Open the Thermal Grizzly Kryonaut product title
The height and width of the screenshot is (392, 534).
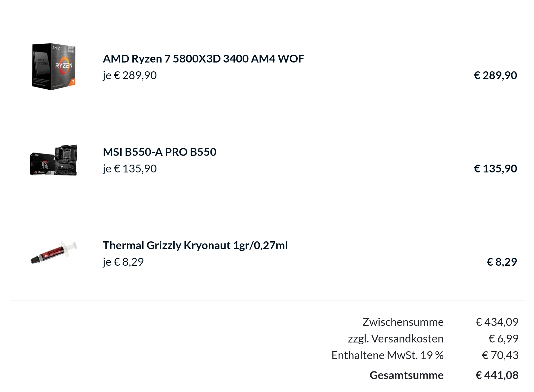(x=195, y=245)
